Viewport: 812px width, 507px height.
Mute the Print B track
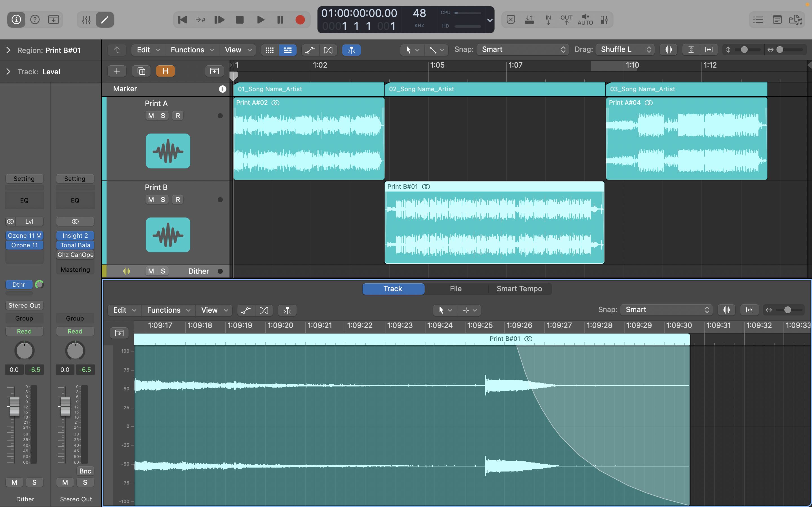click(x=151, y=199)
